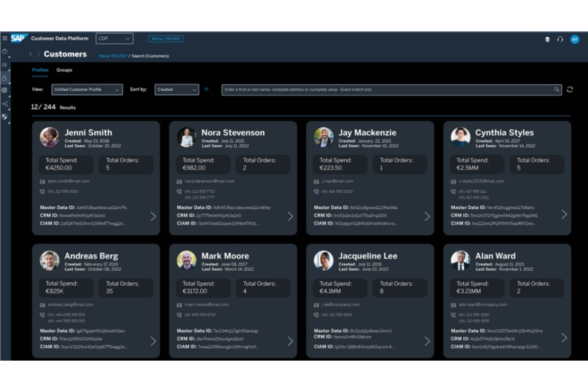Toggle the hamburger menu at top left

(5, 39)
